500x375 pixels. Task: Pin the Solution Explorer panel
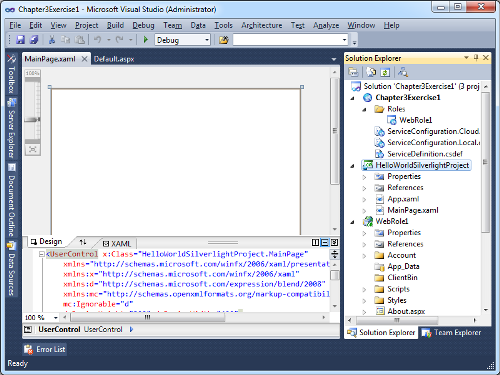[x=476, y=58]
